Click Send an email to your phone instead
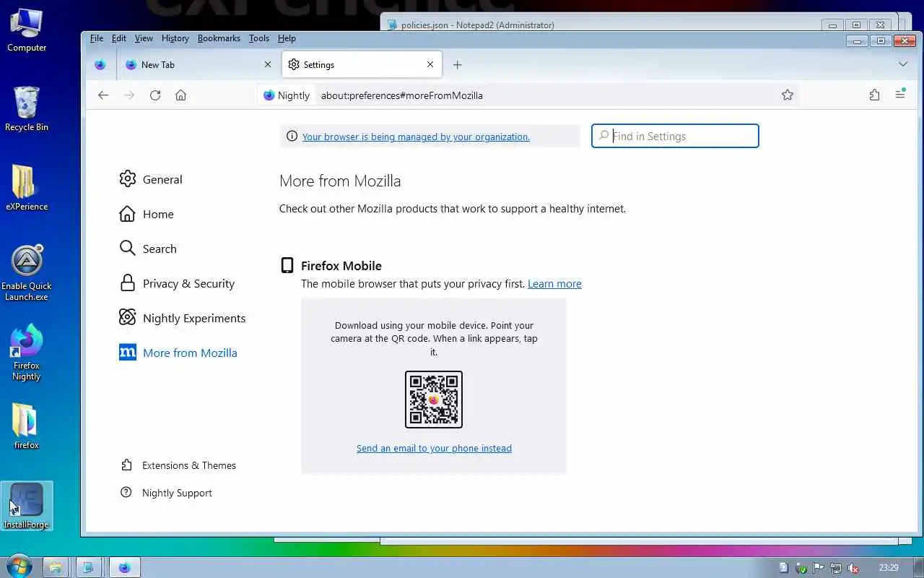 pyautogui.click(x=434, y=448)
